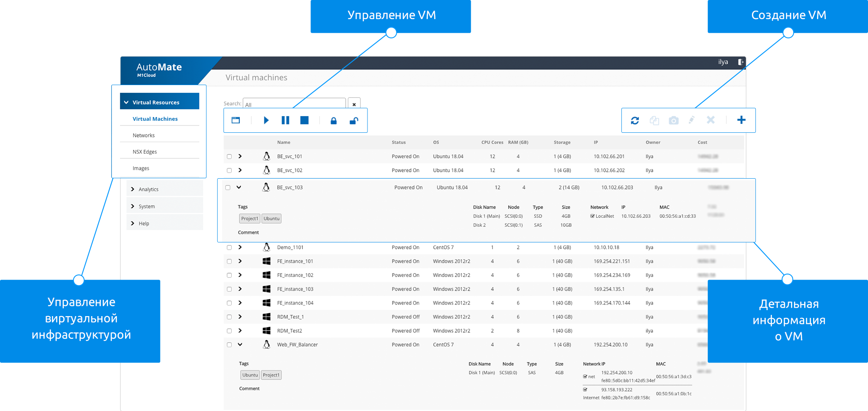Viewport: 868px width, 411px height.
Task: Click Ubuntu tag under Web_FW_Balancer
Action: click(x=250, y=375)
